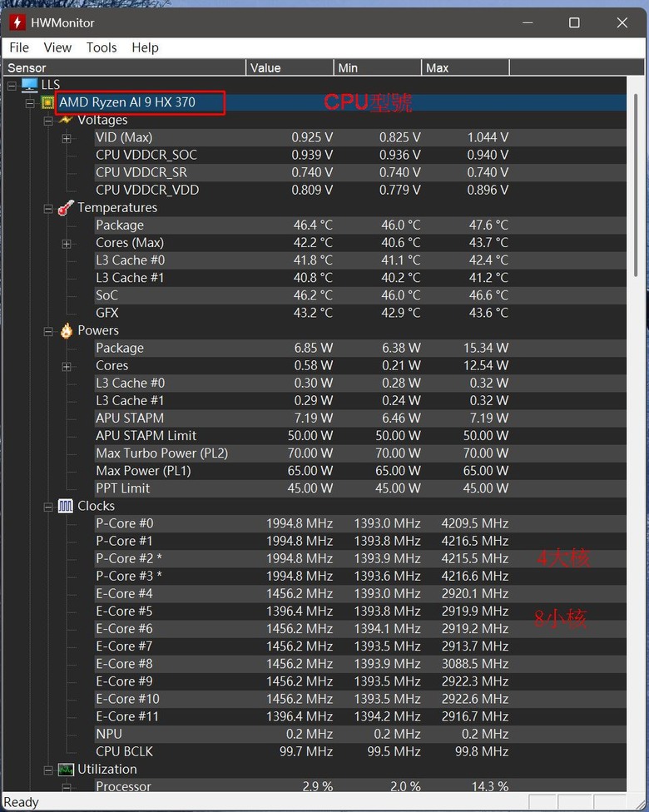Click the 47.6 °C package max temperature
649x812 pixels.
pos(489,225)
